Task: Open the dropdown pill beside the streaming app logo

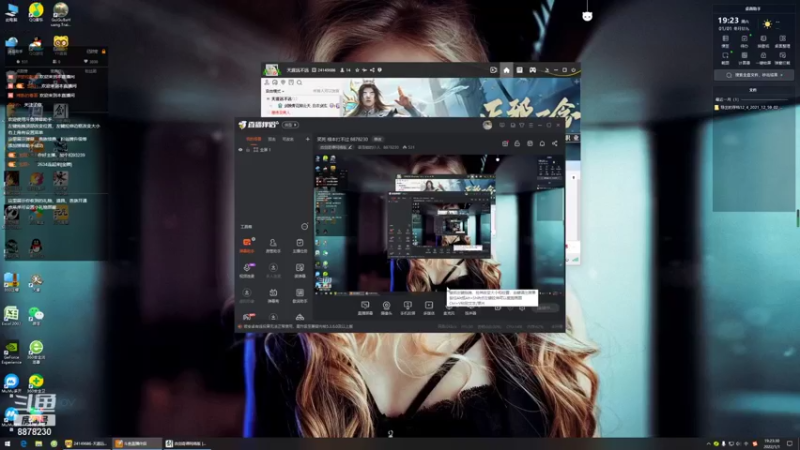Action: [x=290, y=125]
